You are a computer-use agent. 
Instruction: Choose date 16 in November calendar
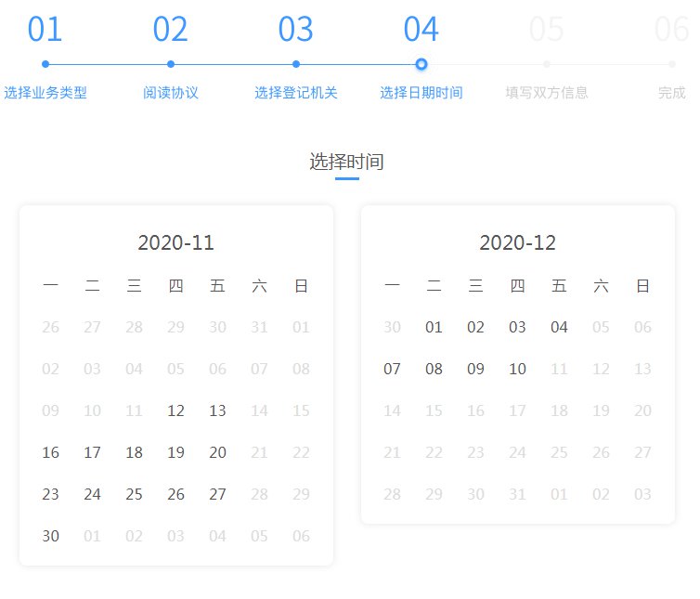pos(50,452)
